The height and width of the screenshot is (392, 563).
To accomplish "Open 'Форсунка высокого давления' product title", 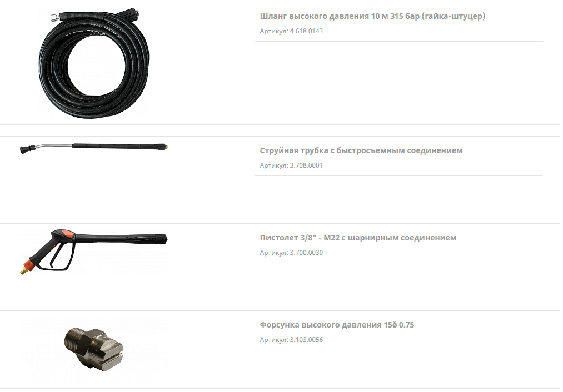I will (337, 325).
